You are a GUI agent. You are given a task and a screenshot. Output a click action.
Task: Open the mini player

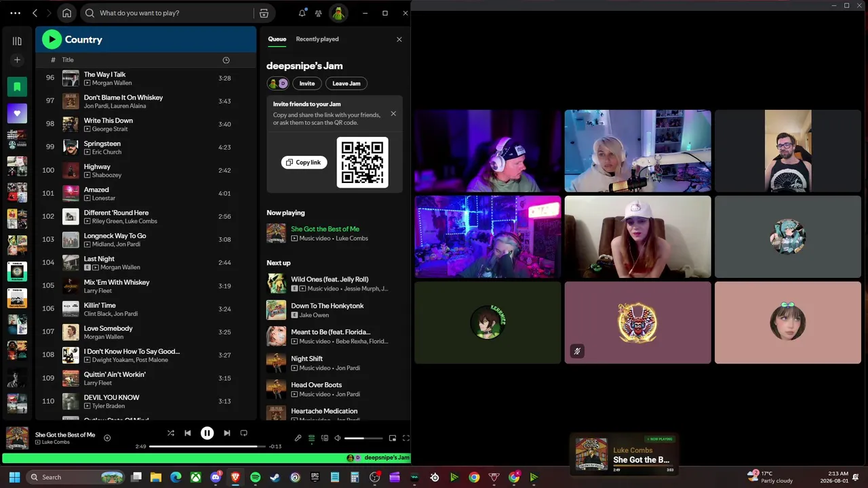click(x=392, y=438)
